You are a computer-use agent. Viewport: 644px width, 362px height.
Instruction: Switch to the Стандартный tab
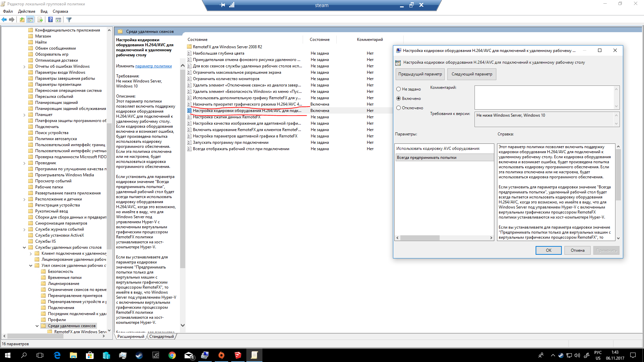tap(162, 337)
